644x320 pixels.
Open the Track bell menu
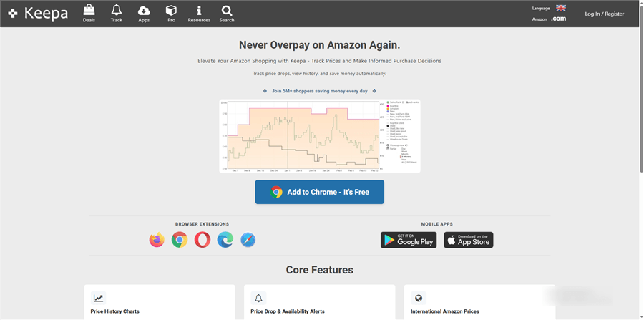click(x=116, y=14)
